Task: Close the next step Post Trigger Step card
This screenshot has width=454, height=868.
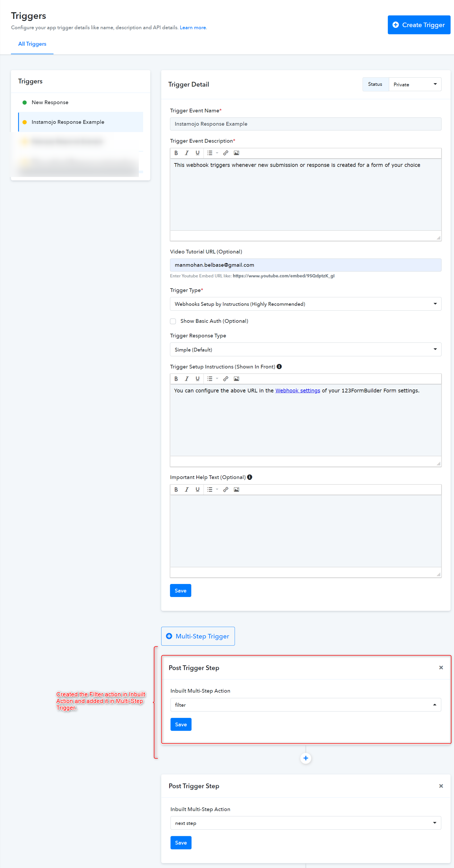Action: [x=441, y=786]
